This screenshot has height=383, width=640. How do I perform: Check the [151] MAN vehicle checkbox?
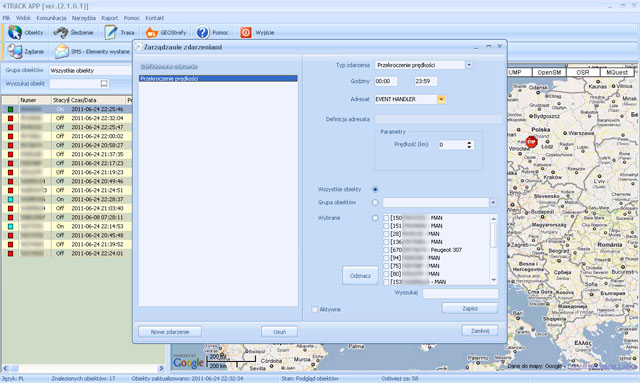click(386, 226)
